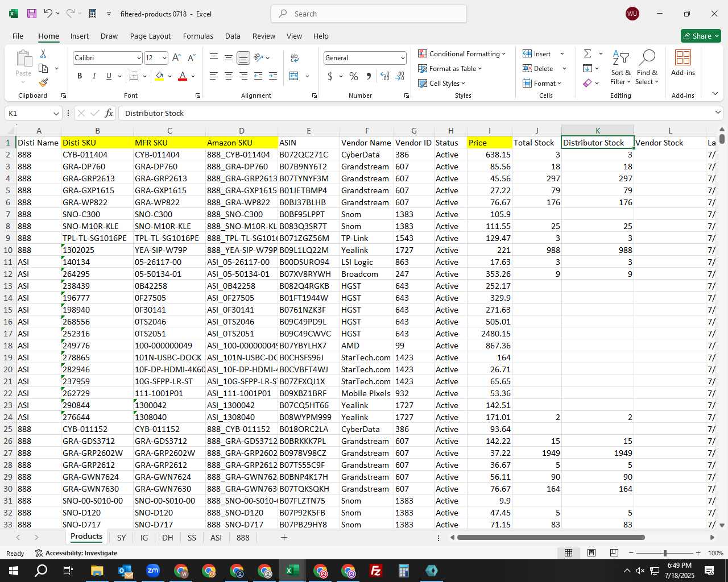The image size is (728, 582).
Task: Click the Share button
Action: click(x=701, y=36)
